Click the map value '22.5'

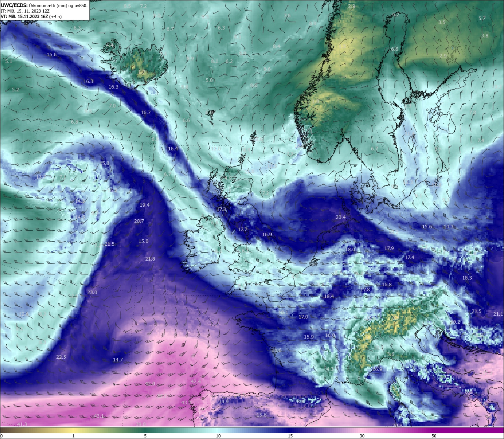(61, 357)
